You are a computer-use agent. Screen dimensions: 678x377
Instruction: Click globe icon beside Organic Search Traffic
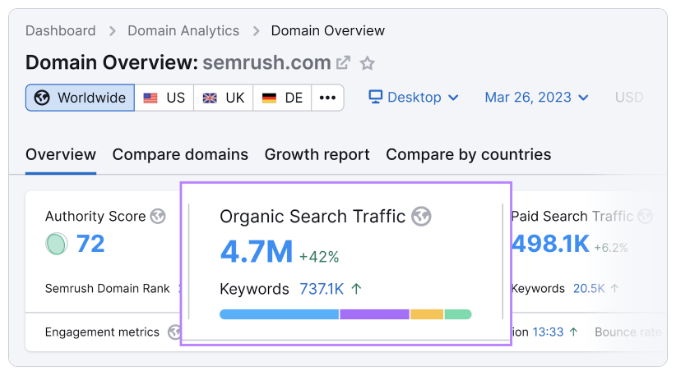[421, 216]
